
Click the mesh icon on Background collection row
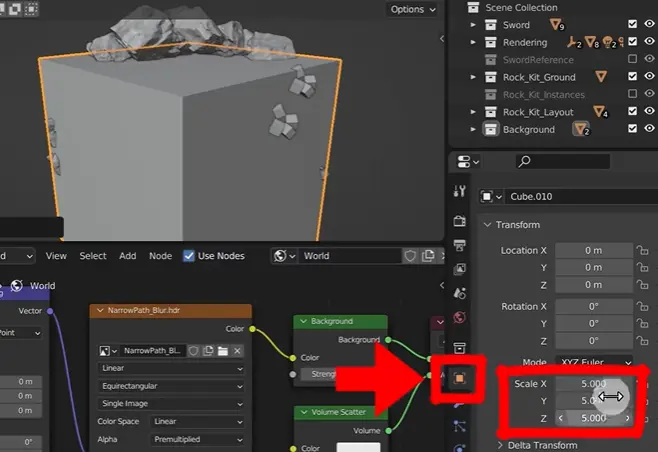tap(581, 129)
